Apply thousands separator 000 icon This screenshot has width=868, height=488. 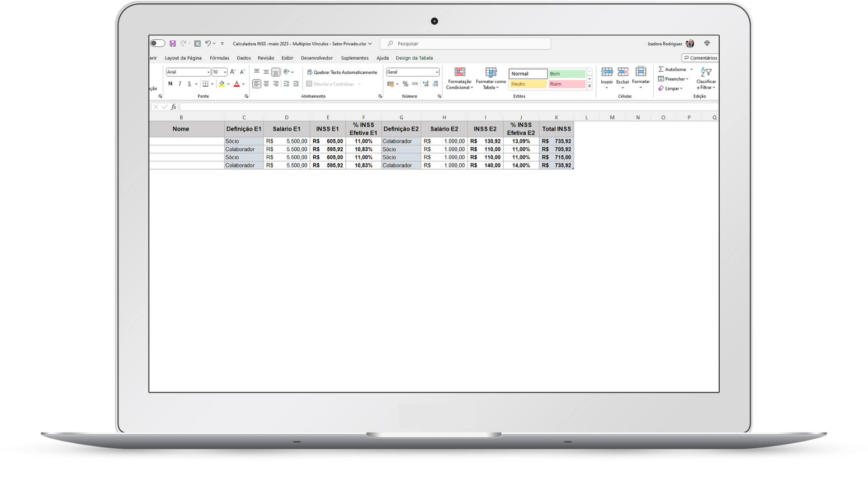pyautogui.click(x=415, y=84)
